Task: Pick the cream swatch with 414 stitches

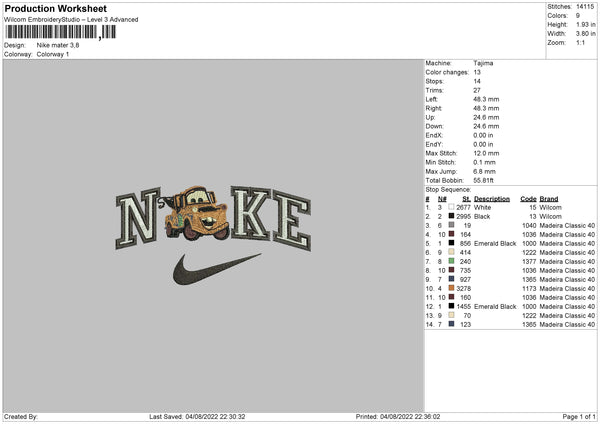Action: (451, 252)
